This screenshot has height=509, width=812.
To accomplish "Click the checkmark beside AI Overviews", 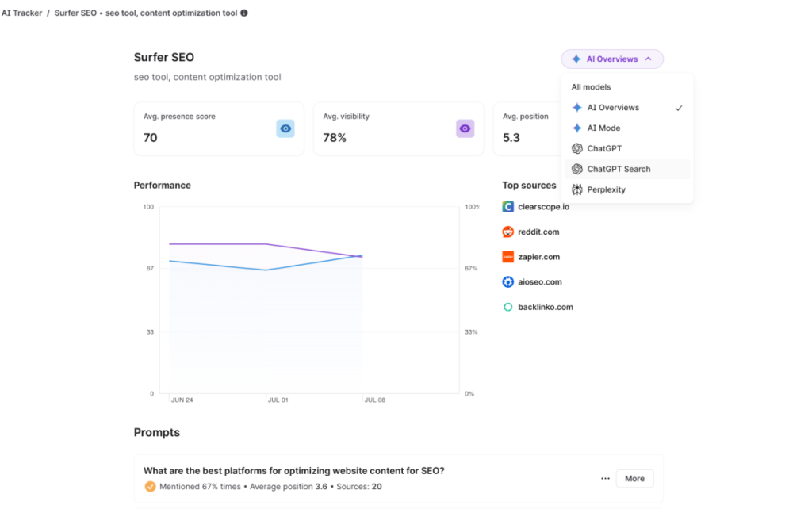I will tap(679, 107).
